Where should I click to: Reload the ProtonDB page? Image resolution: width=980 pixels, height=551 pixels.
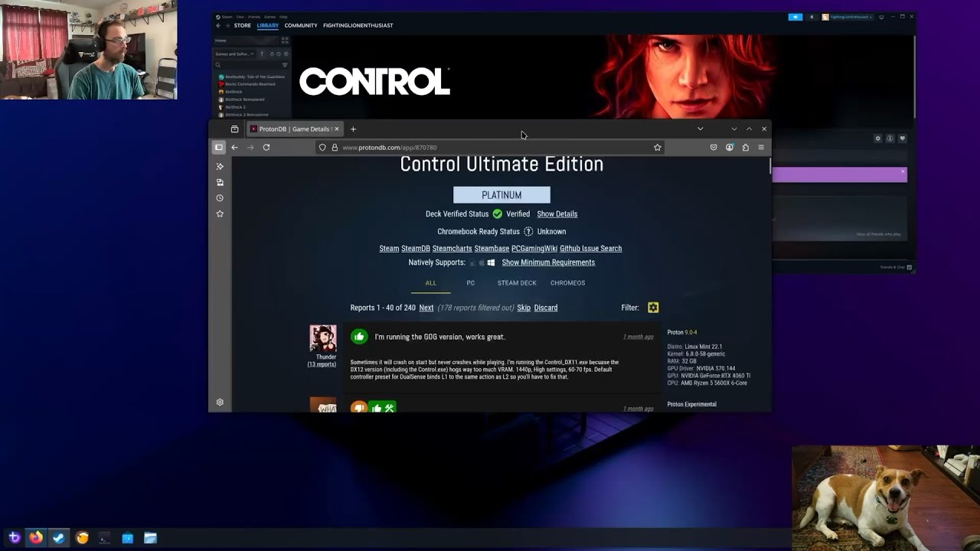click(x=266, y=147)
